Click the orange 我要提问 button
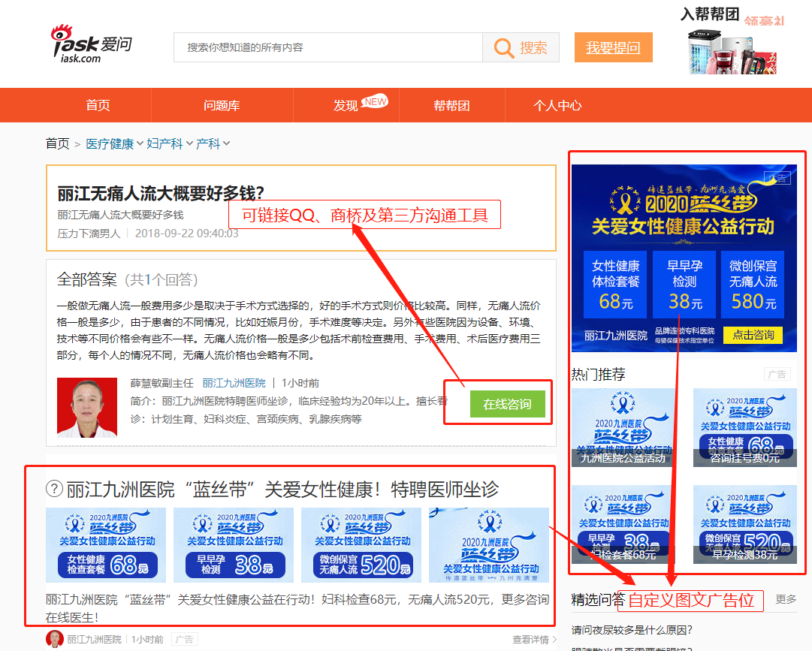Viewport: 812px width, 651px height. click(x=613, y=48)
